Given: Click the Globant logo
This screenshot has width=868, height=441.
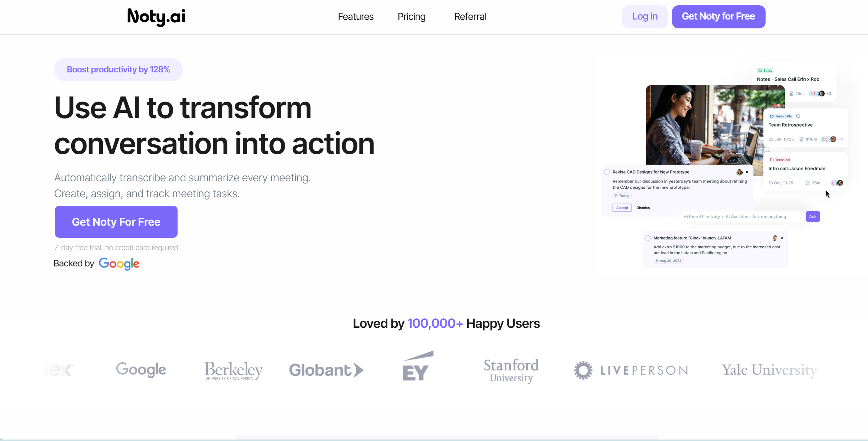Looking at the screenshot, I should point(326,370).
